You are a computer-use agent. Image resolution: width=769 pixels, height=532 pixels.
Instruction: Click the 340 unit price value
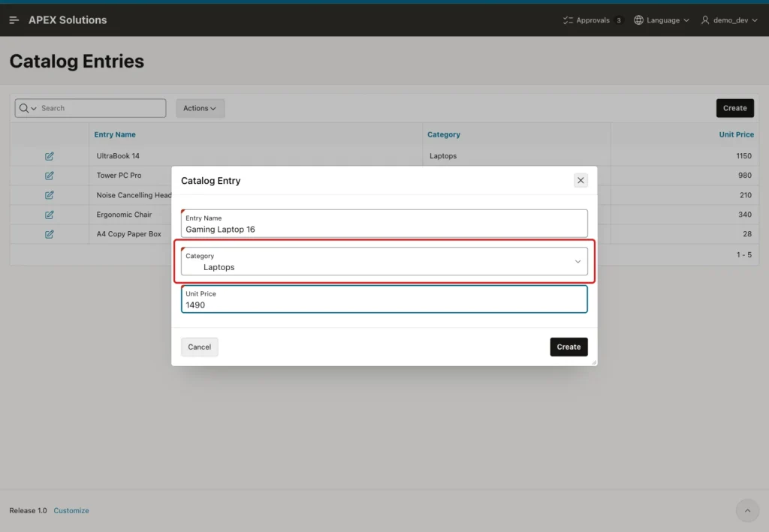click(744, 215)
